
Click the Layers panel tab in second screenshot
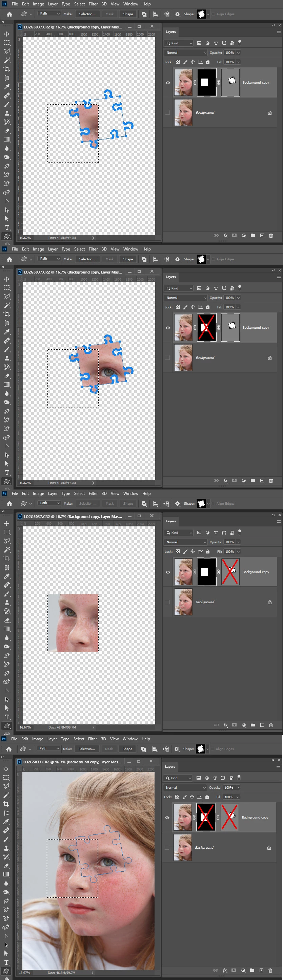click(x=170, y=277)
